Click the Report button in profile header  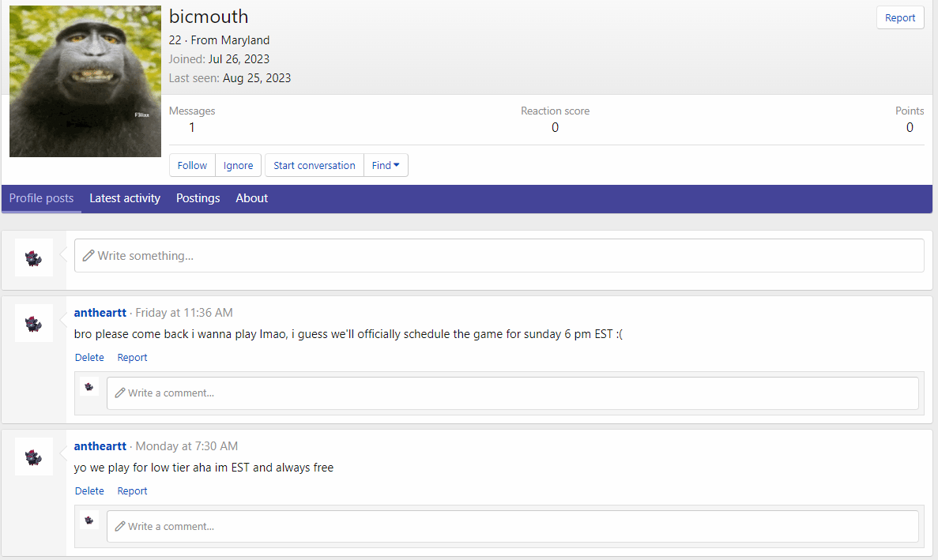click(x=899, y=17)
